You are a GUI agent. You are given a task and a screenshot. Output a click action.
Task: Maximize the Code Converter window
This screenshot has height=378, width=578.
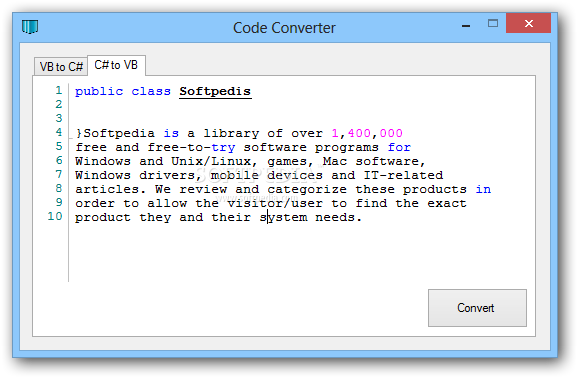pyautogui.click(x=492, y=24)
